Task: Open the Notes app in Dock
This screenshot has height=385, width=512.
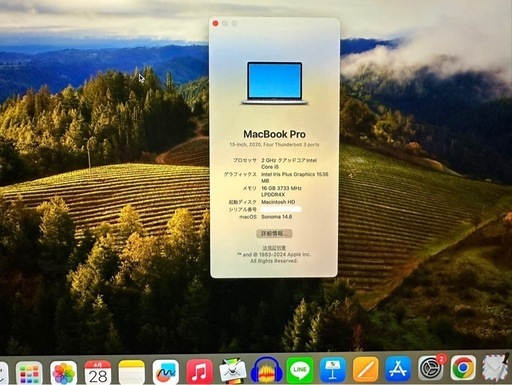Action: point(132,372)
